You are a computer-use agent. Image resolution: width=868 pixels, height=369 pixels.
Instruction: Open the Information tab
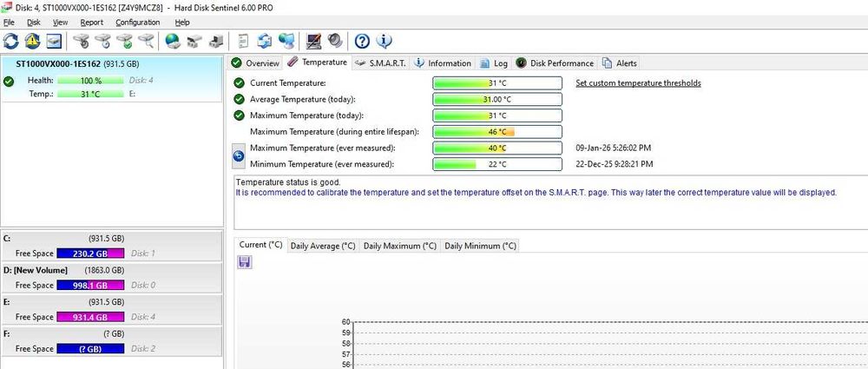tap(443, 63)
